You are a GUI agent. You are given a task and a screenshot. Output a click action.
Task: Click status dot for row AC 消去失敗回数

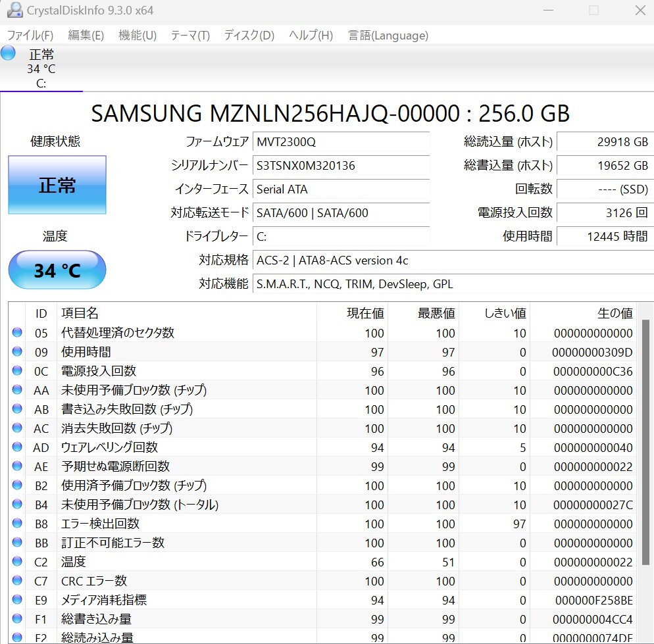click(17, 428)
